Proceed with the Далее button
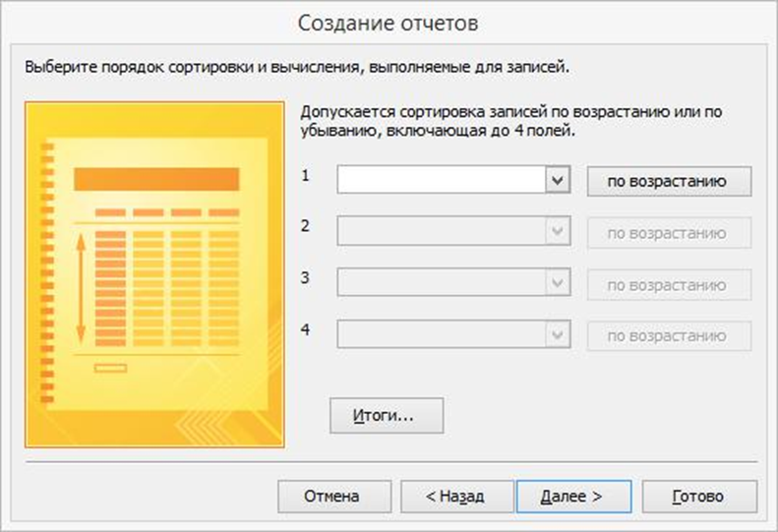Image resolution: width=778 pixels, height=532 pixels. point(574,497)
